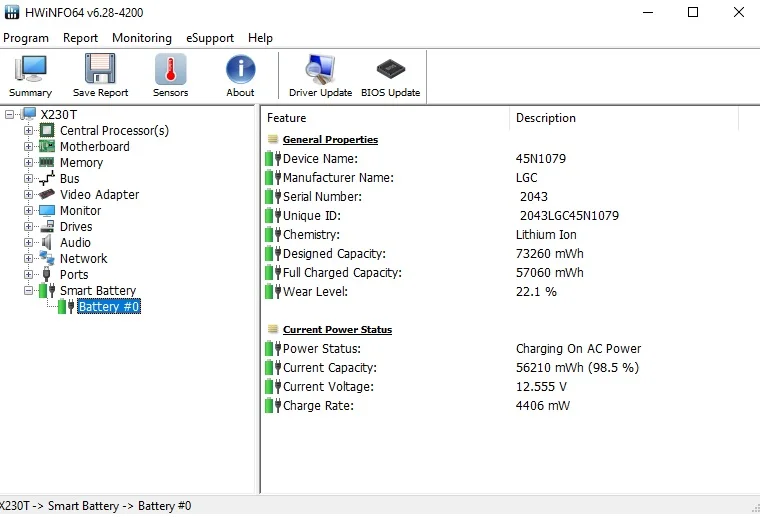Click the Battery #0 icon
The height and width of the screenshot is (517, 763).
pos(66,307)
